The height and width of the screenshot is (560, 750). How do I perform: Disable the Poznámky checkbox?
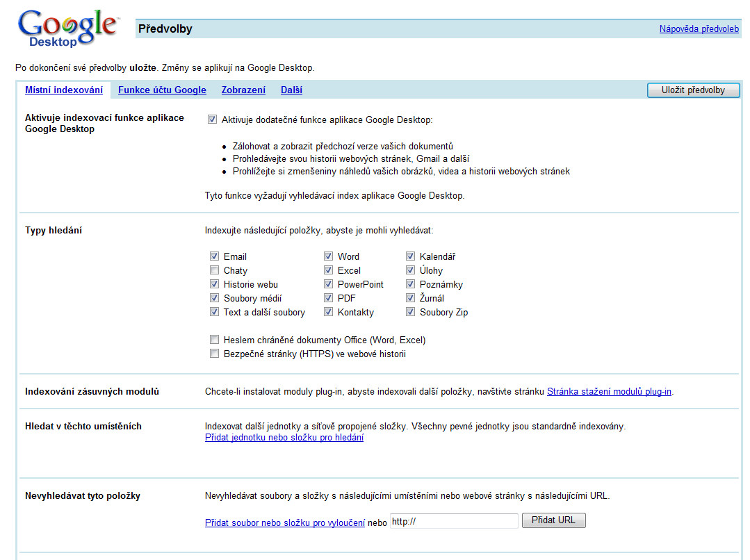(410, 283)
